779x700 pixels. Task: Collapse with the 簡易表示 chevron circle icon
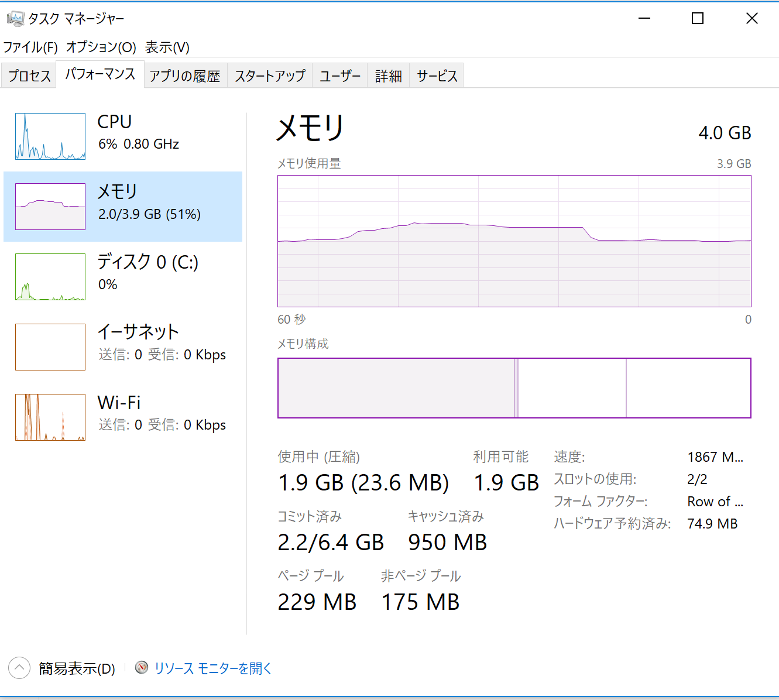point(19,668)
